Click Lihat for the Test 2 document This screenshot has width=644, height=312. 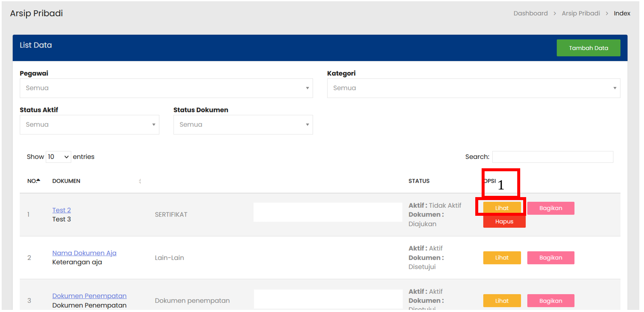coord(502,208)
